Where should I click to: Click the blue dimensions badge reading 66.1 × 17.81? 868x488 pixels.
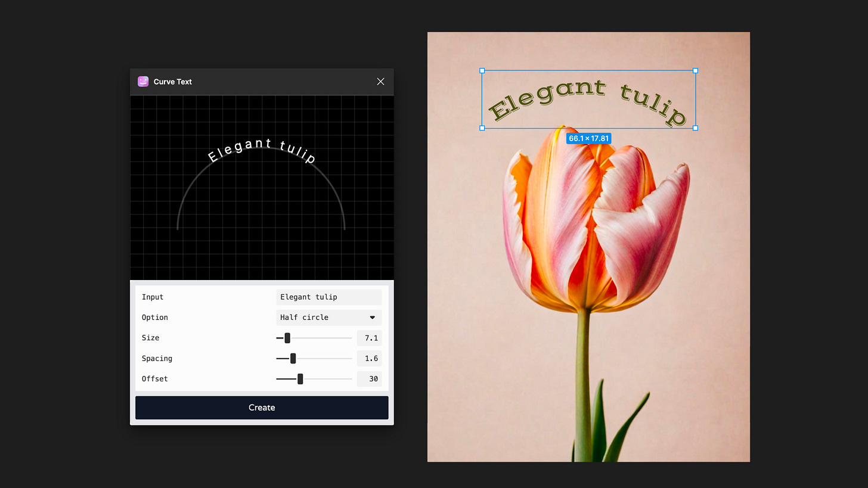coord(588,138)
